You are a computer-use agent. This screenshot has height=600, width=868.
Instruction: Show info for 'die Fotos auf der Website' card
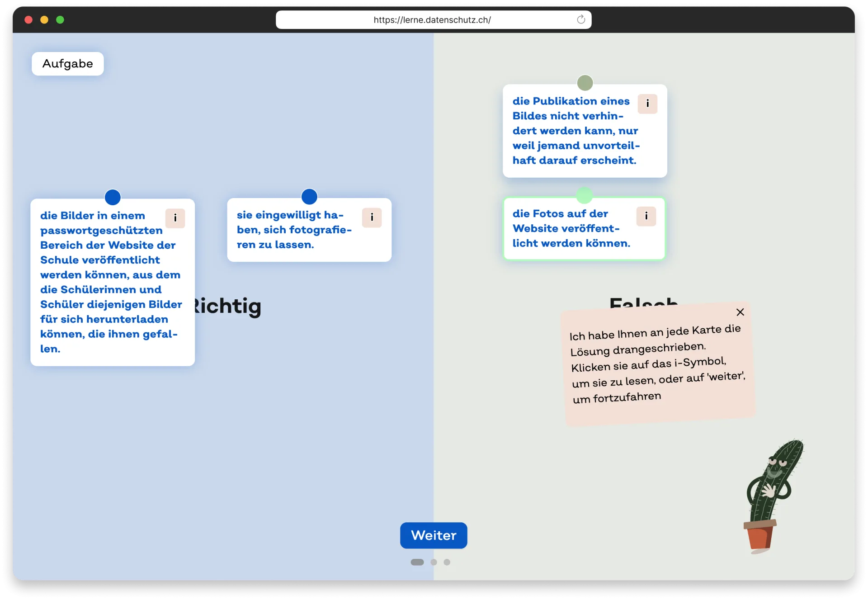click(x=646, y=216)
